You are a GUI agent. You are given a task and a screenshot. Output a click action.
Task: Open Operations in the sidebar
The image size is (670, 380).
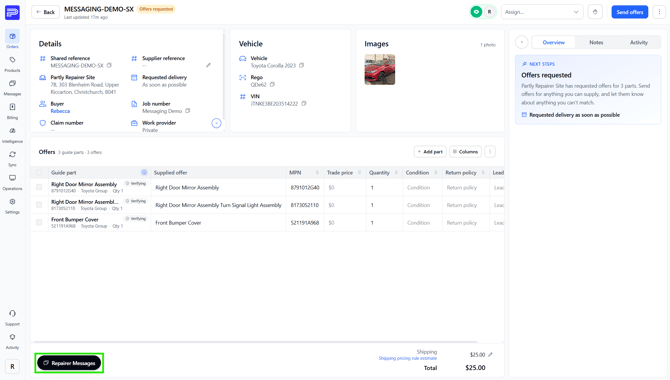12,182
